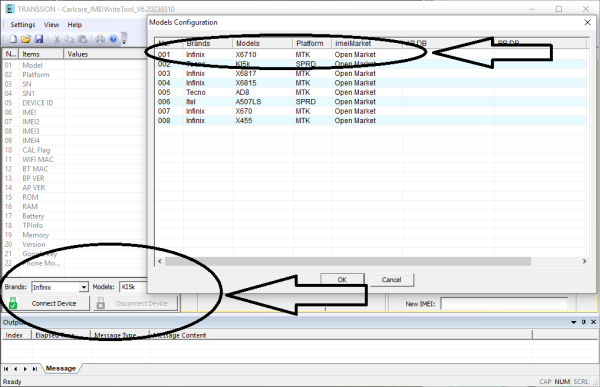
Task: Click the Copy toolbar icon
Action: point(69,39)
